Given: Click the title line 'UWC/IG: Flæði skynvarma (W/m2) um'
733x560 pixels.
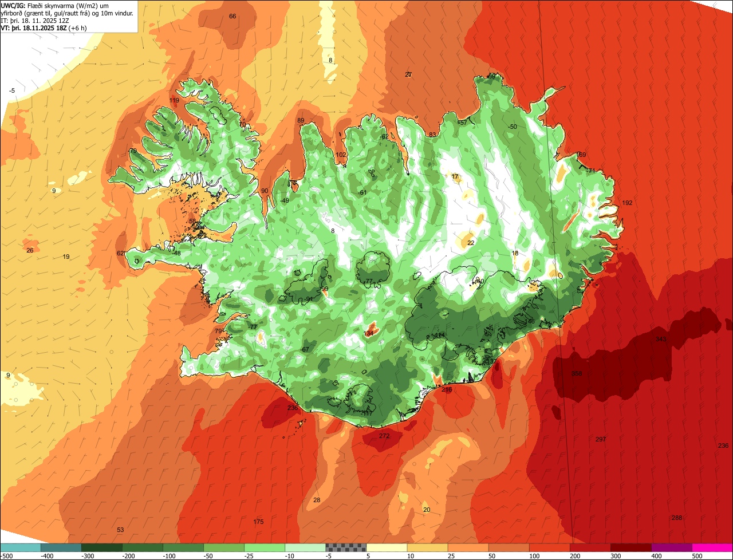Looking at the screenshot, I should [x=55, y=6].
